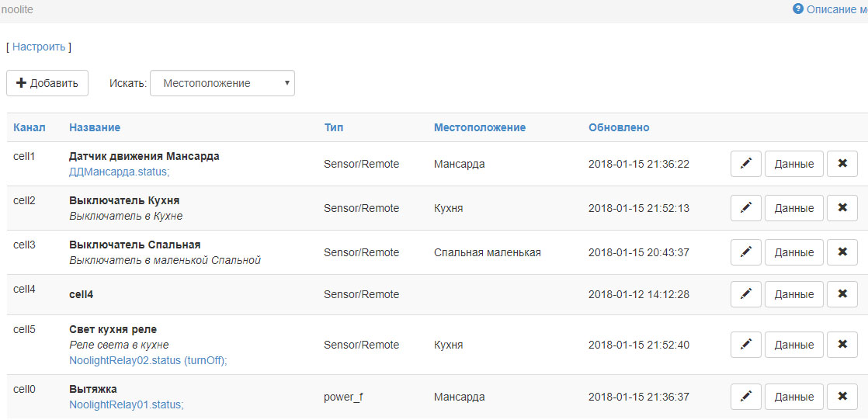Show Данные for cell2 Выключатель Кухня
The height and width of the screenshot is (420, 868).
793,208
